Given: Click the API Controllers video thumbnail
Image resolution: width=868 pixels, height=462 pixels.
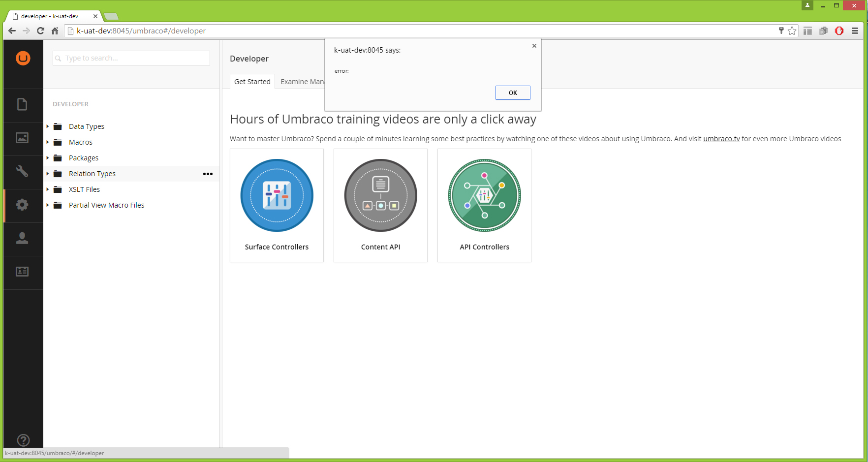Looking at the screenshot, I should pyautogui.click(x=485, y=195).
